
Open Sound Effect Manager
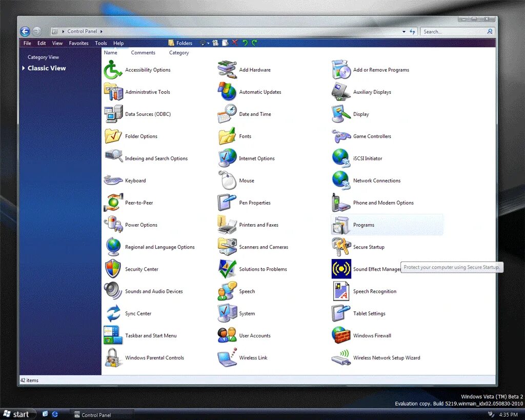366,269
